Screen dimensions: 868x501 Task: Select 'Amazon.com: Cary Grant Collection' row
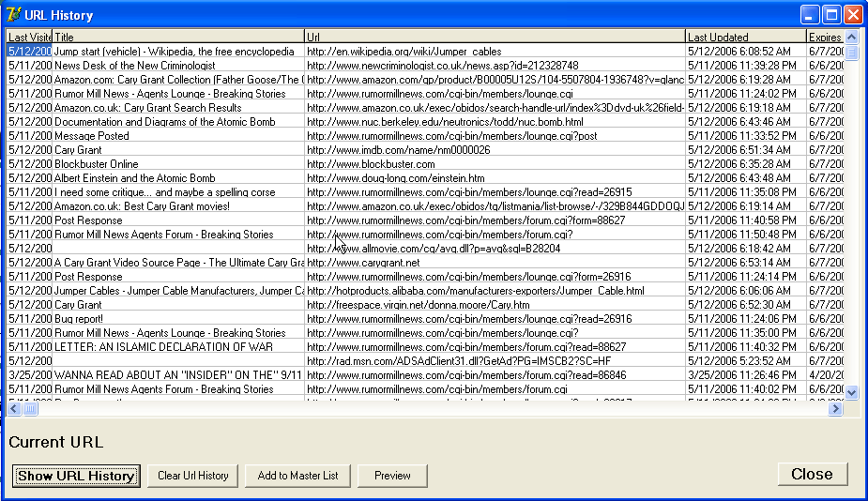179,80
